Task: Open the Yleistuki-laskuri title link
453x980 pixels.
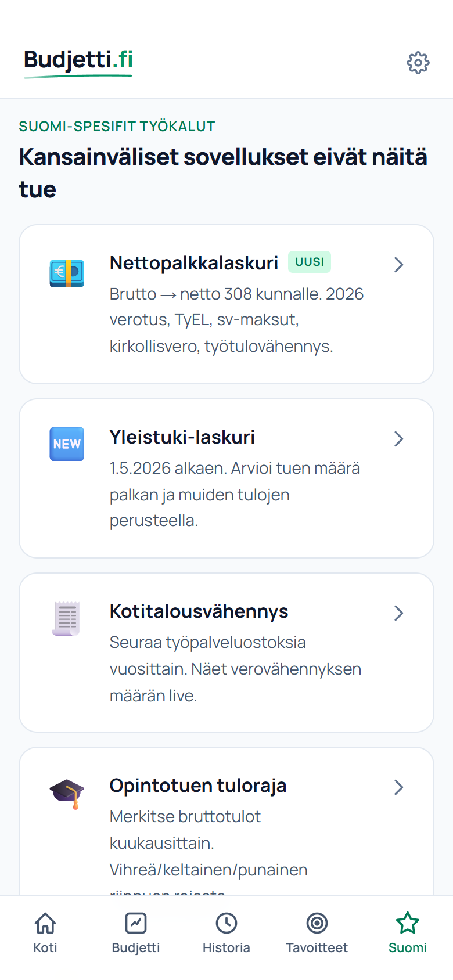Action: point(182,437)
